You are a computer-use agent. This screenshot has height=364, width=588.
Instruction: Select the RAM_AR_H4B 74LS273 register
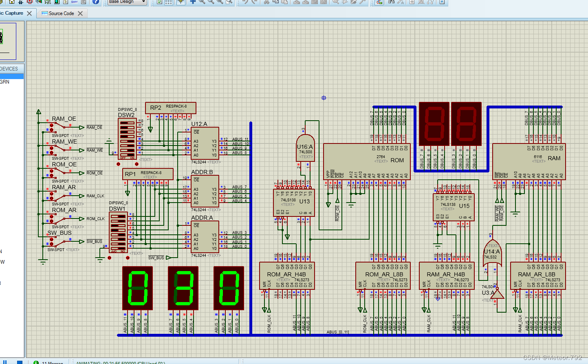(x=447, y=276)
